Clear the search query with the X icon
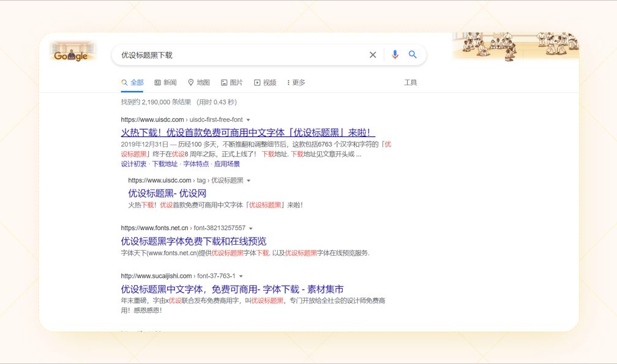 [x=373, y=54]
